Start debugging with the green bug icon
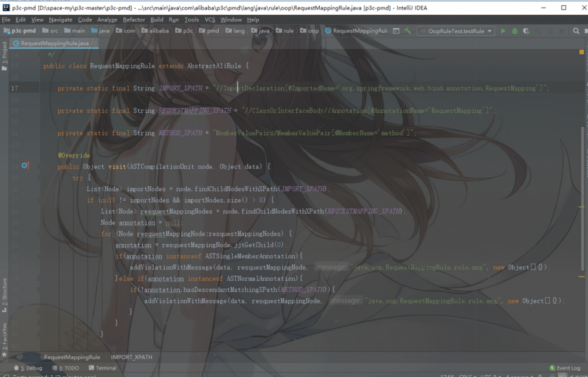This screenshot has width=588, height=377. click(514, 31)
